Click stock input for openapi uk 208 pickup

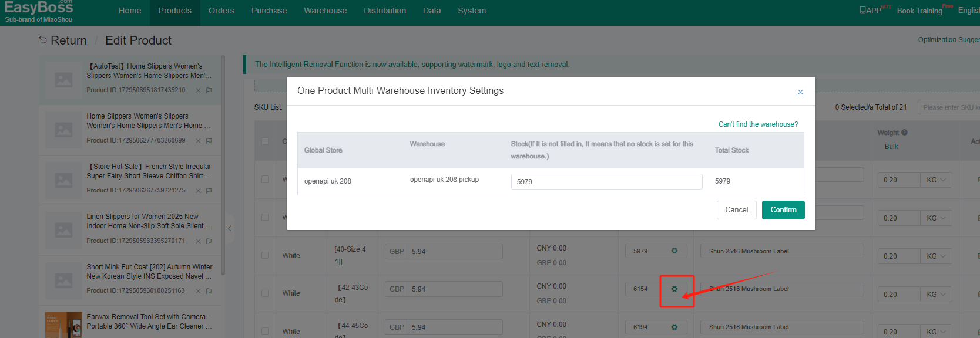tap(606, 181)
